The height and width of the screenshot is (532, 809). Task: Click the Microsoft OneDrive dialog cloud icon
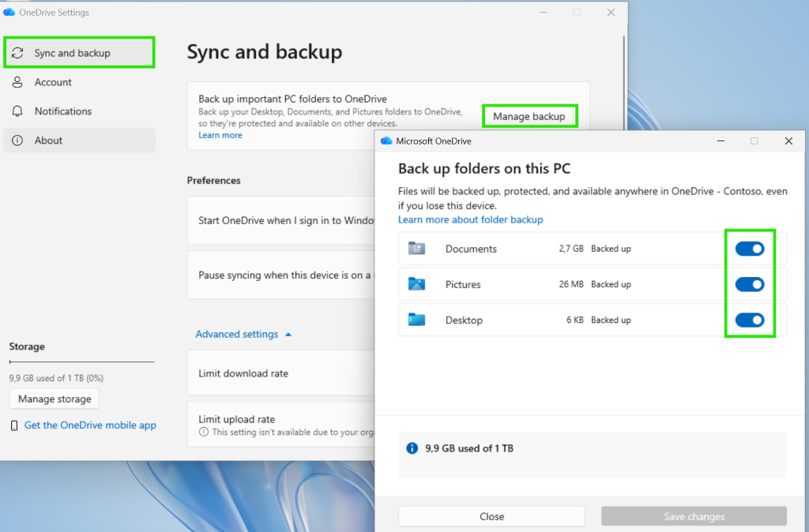tap(386, 140)
